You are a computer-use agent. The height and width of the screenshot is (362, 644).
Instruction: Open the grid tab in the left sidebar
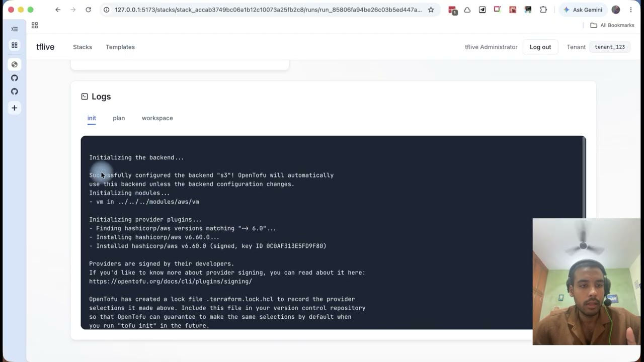(x=15, y=45)
